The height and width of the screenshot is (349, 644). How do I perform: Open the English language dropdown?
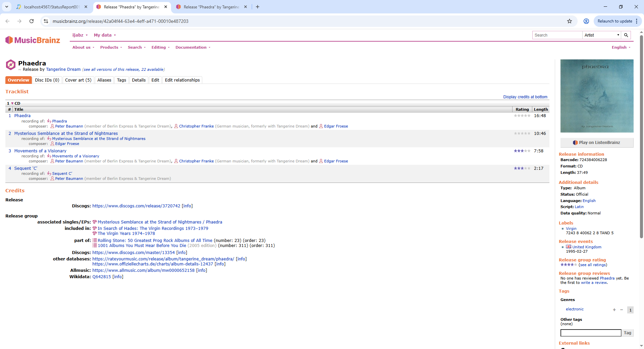point(621,47)
